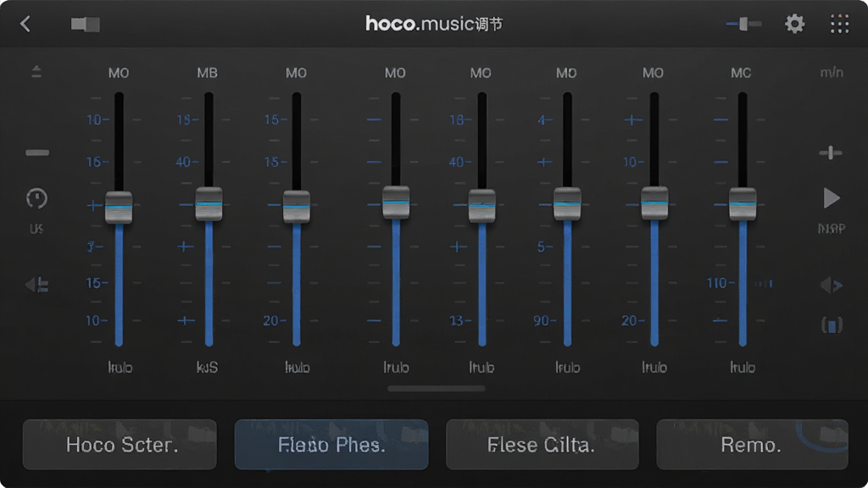Go back with the top-left arrow
The width and height of the screenshot is (868, 488).
click(25, 24)
